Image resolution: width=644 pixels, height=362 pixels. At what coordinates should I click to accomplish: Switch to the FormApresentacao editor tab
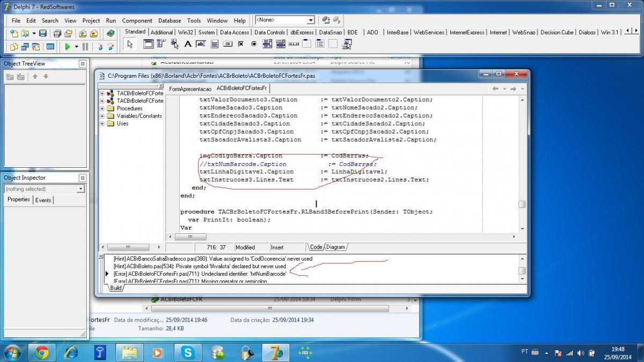tap(190, 89)
